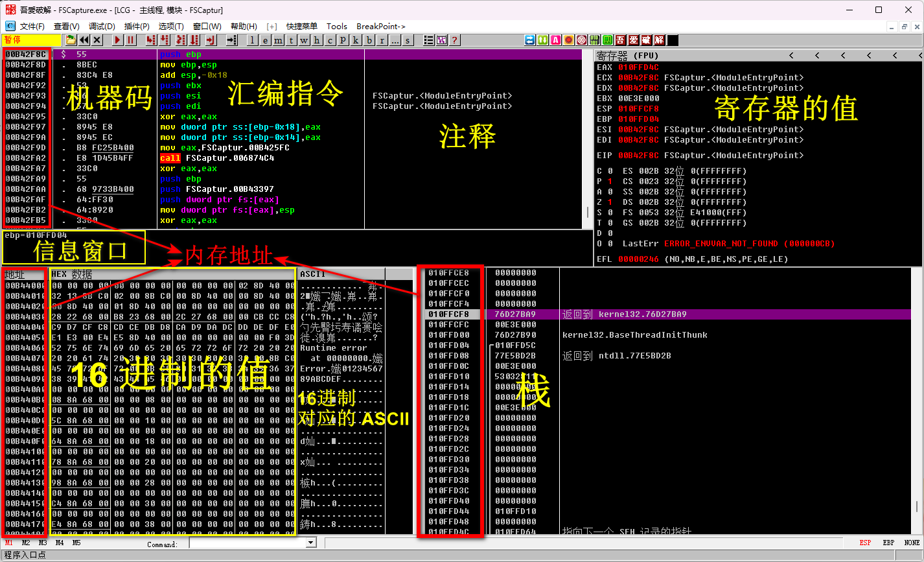924x562 pixels.
Task: Open the 帮助(H) menu
Action: [244, 26]
